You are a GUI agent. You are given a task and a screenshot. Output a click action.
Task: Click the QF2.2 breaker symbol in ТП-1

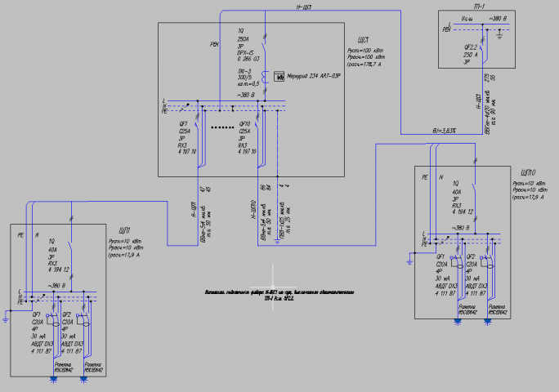pos(481,47)
